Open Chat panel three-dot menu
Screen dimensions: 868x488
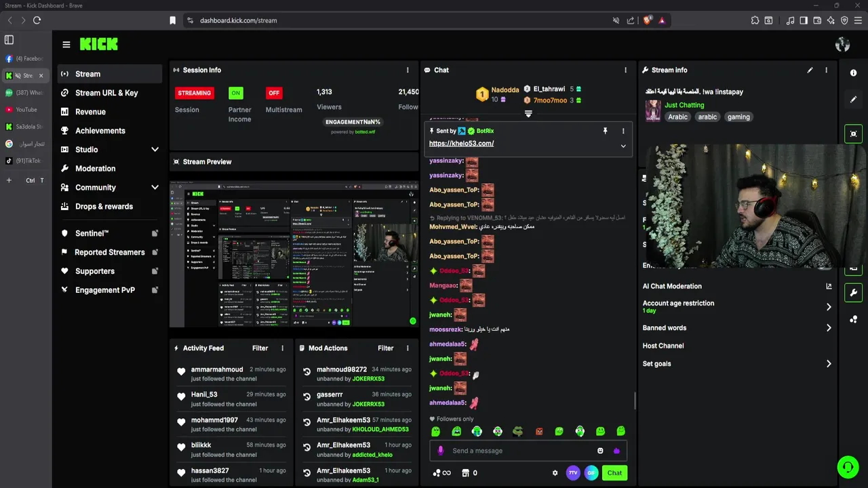(625, 70)
